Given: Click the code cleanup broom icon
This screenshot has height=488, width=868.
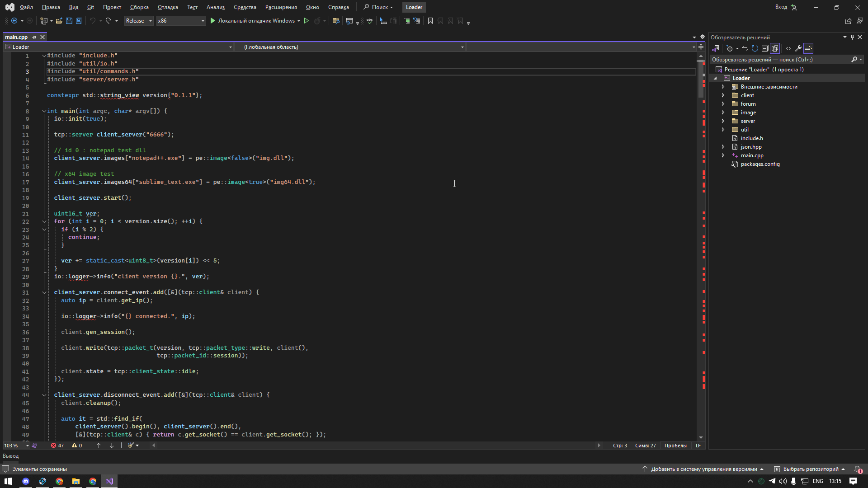Looking at the screenshot, I should [x=131, y=446].
